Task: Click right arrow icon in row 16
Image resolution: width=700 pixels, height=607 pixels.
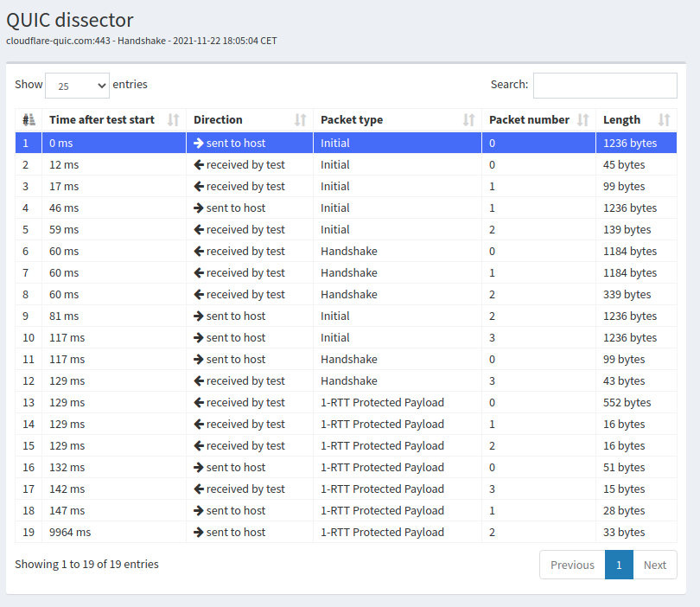Action: 199,467
